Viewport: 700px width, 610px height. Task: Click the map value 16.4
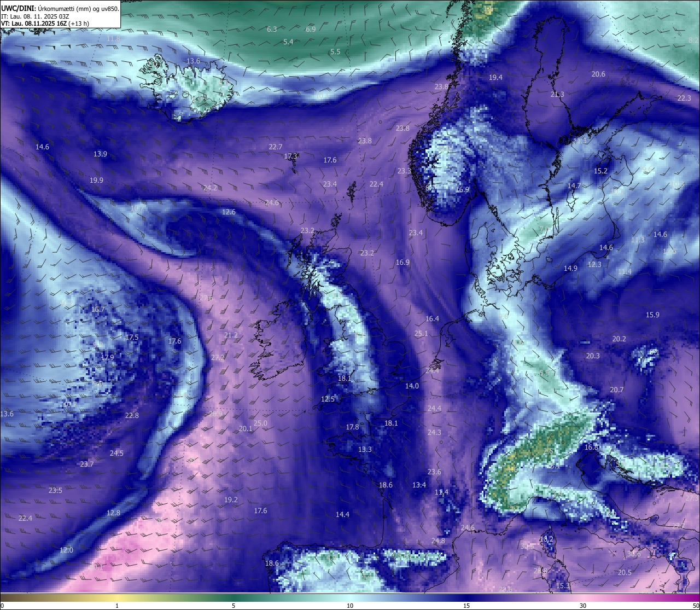(x=432, y=318)
